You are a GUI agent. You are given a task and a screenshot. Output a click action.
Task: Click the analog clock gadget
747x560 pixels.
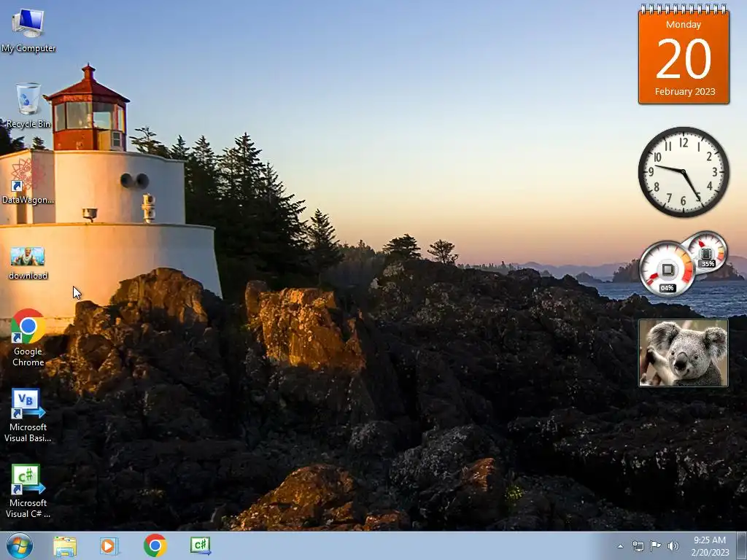pos(684,172)
